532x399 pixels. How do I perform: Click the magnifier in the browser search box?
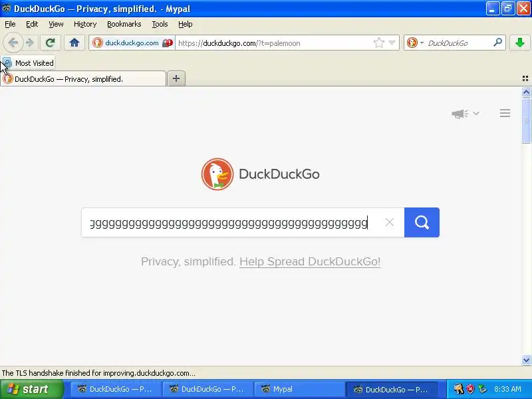click(497, 43)
